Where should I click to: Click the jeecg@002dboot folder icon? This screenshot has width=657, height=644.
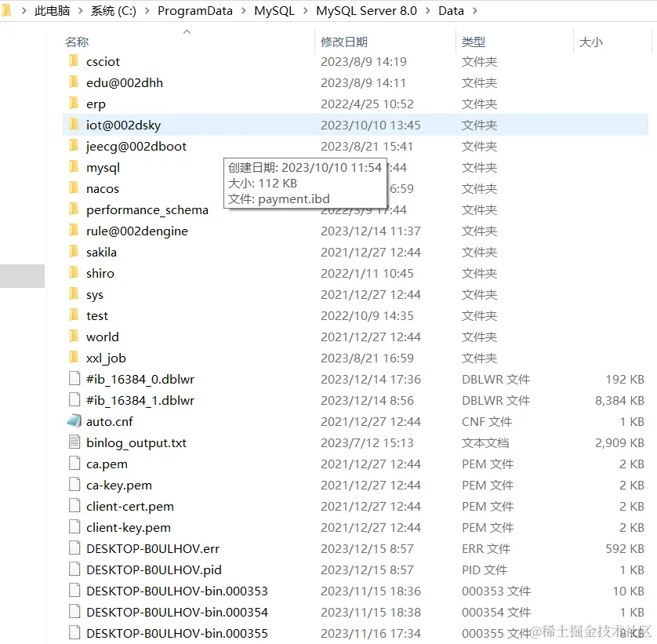pyautogui.click(x=74, y=146)
